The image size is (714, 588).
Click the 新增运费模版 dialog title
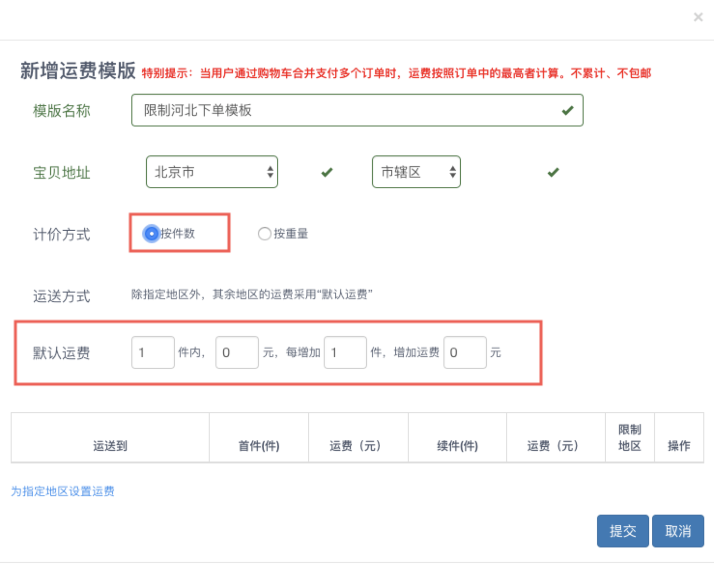coord(78,70)
